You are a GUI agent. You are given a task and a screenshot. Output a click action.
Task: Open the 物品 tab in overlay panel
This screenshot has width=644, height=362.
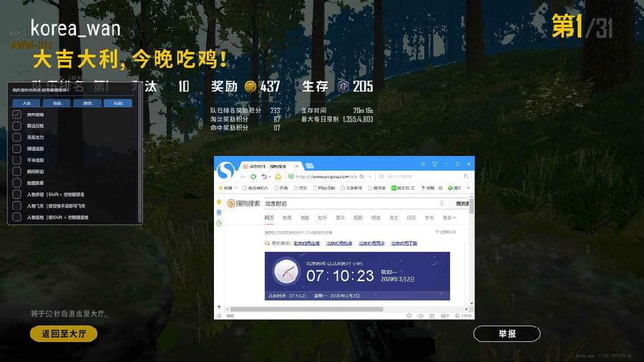tap(57, 103)
